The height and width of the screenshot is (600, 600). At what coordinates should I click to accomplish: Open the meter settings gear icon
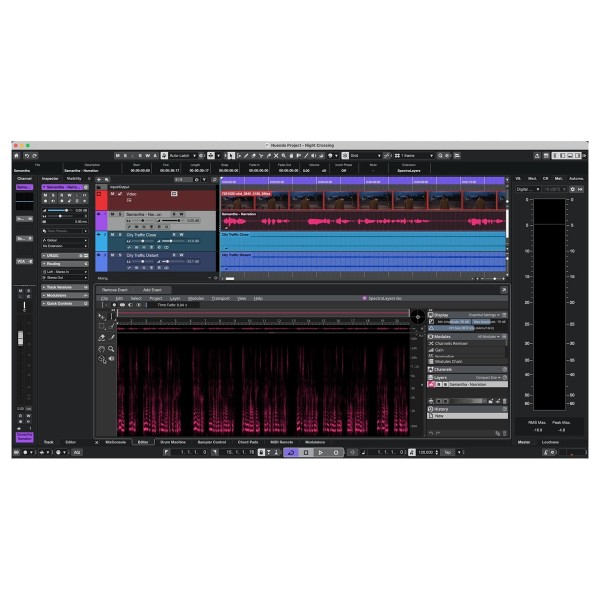point(572,189)
